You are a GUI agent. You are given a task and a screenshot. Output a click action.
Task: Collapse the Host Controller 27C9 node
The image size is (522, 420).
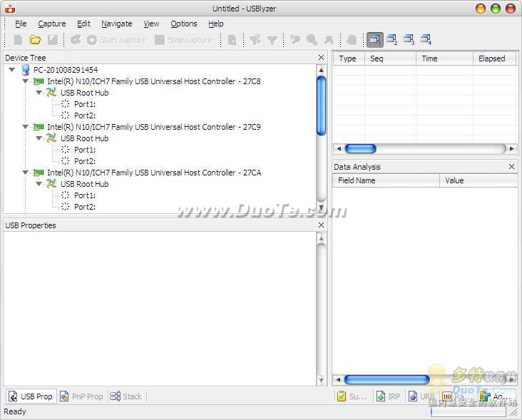(x=25, y=127)
